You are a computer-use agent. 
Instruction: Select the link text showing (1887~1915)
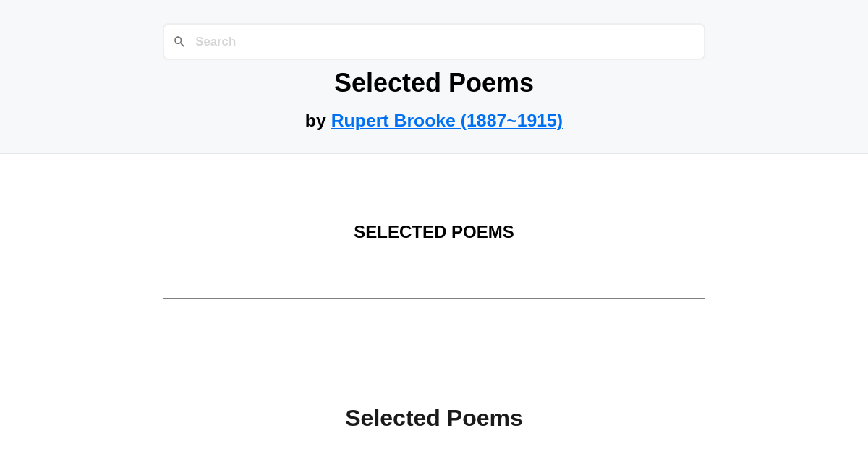tap(511, 120)
